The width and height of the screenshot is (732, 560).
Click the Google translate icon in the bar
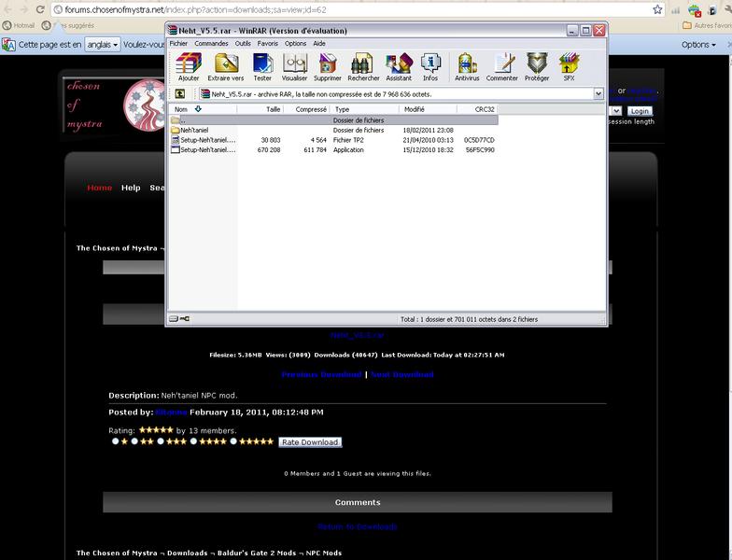tap(8, 45)
